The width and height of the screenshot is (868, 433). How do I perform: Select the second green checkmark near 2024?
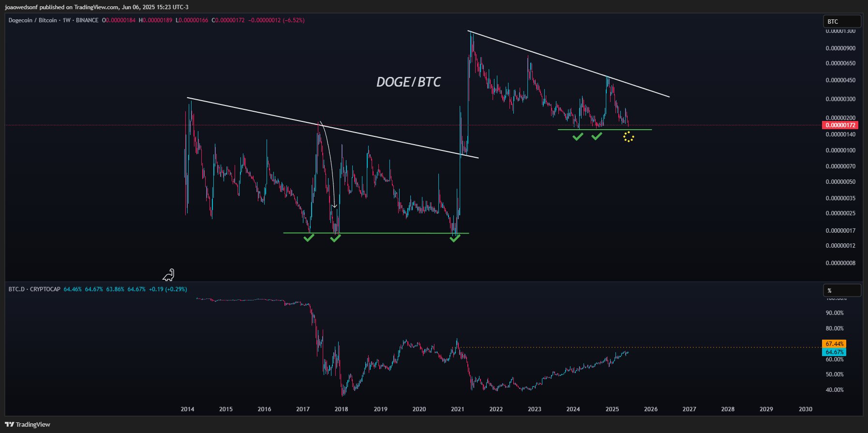597,136
